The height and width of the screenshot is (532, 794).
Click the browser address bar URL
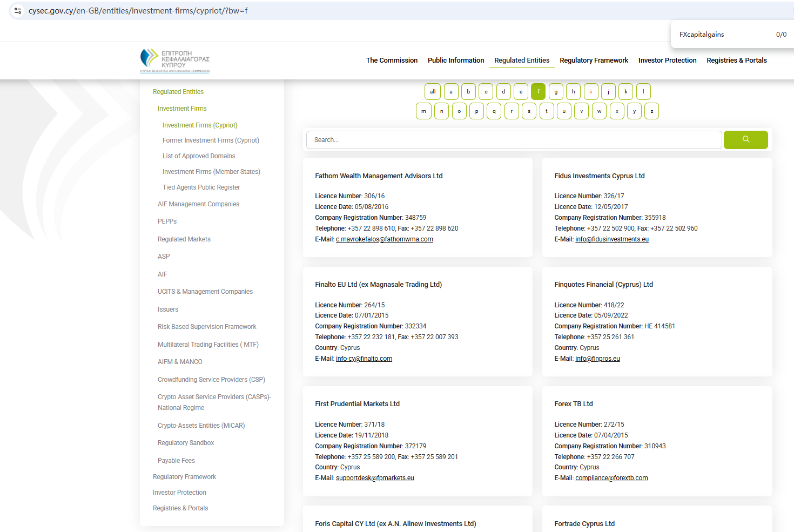coord(138,11)
